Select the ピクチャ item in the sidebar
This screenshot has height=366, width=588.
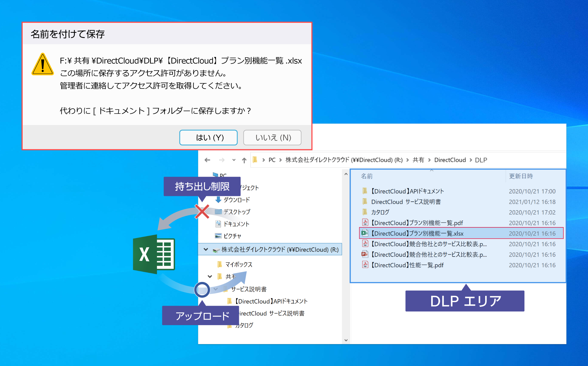(232, 236)
